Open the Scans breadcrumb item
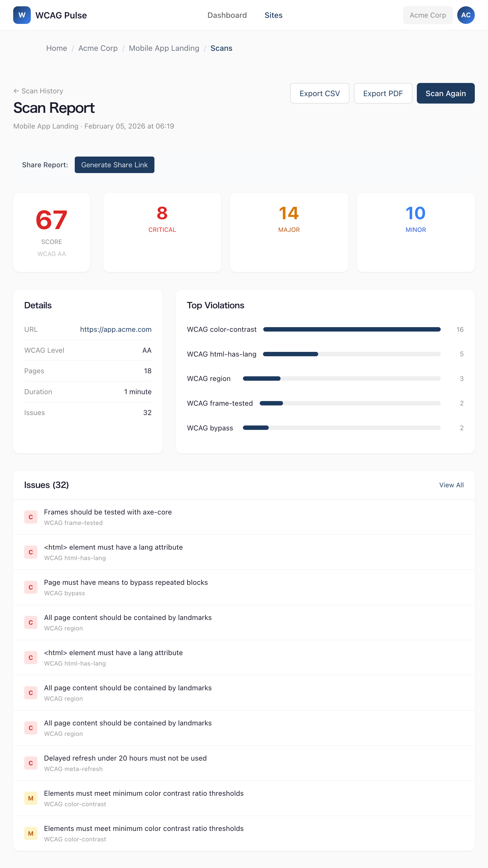This screenshot has height=868, width=488. [221, 48]
